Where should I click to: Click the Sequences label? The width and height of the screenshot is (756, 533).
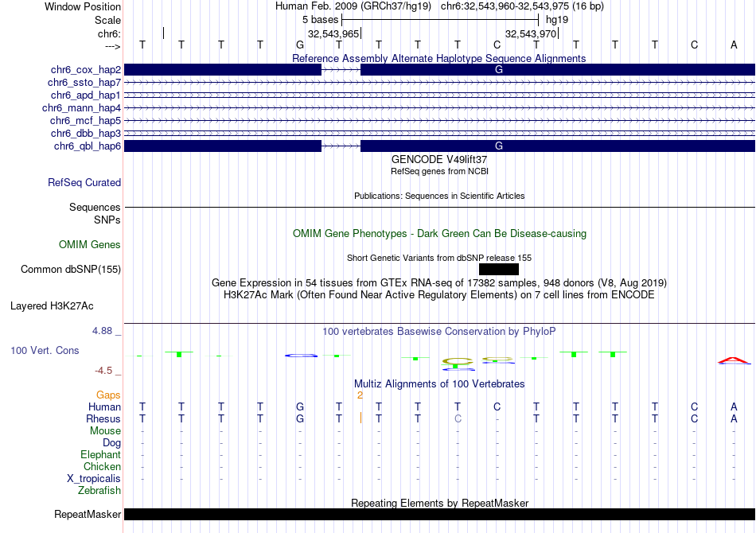point(95,207)
